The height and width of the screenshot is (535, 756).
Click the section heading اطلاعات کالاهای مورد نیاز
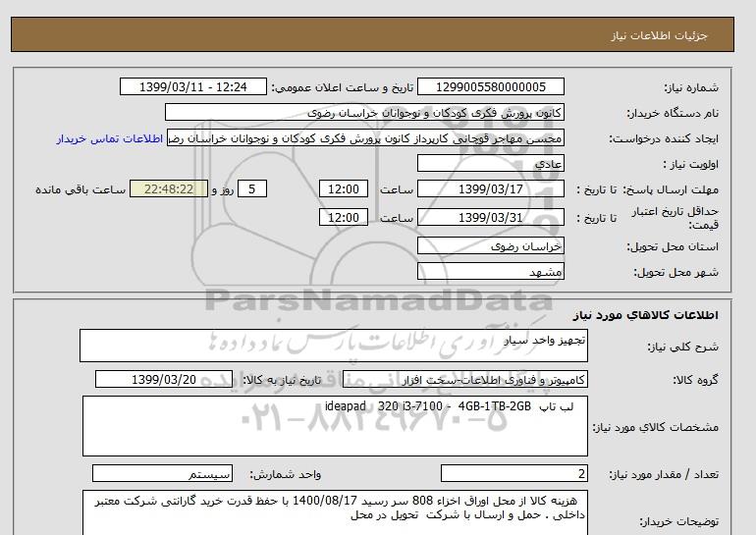tap(646, 315)
